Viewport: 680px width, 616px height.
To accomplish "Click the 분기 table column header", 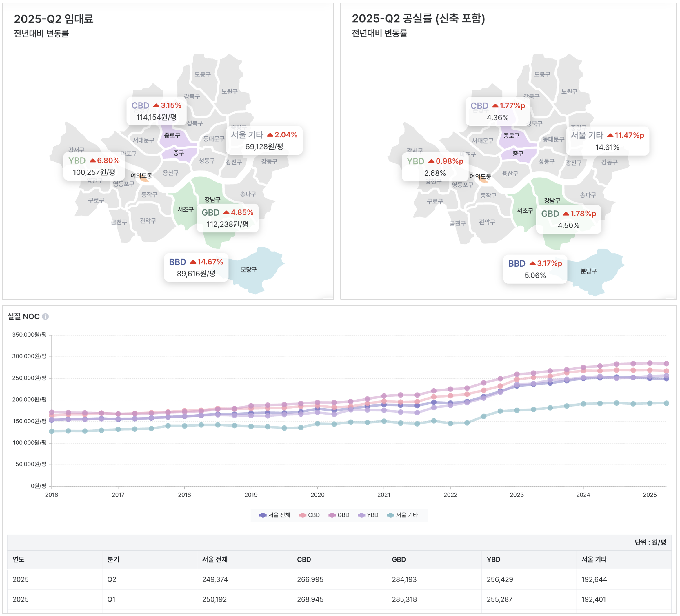I will pos(113,559).
